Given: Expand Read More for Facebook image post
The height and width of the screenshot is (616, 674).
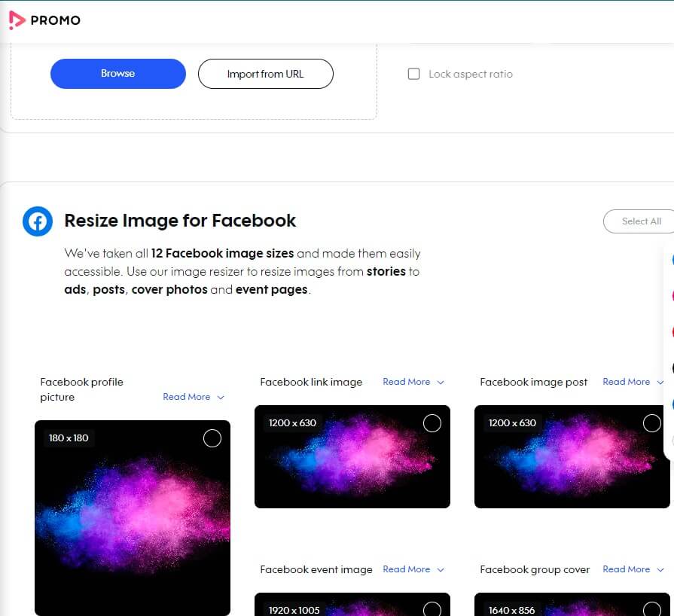Looking at the screenshot, I should (633, 382).
